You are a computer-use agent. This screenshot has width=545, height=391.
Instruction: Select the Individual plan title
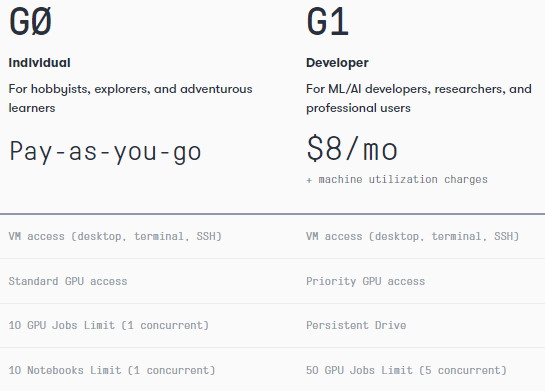pyautogui.click(x=39, y=63)
